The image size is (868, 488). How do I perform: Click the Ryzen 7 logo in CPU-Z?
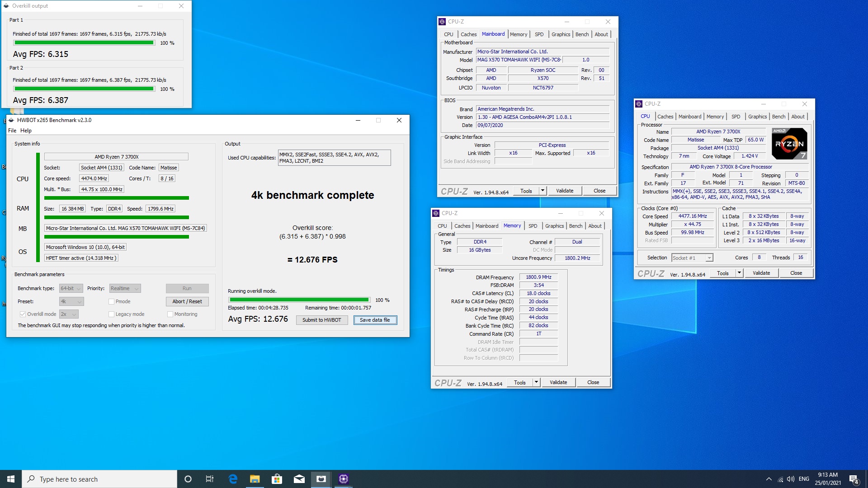tap(789, 144)
